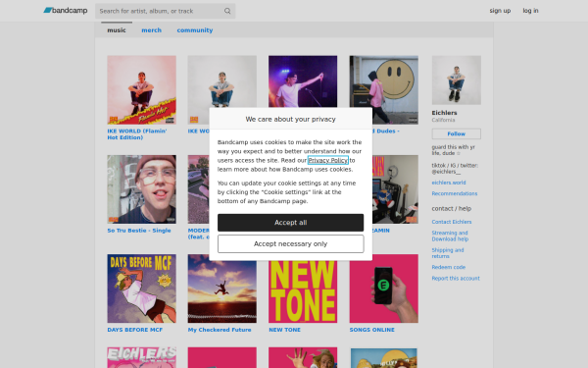588x368 pixels.
Task: Click the search magnifier icon
Action: pyautogui.click(x=227, y=11)
